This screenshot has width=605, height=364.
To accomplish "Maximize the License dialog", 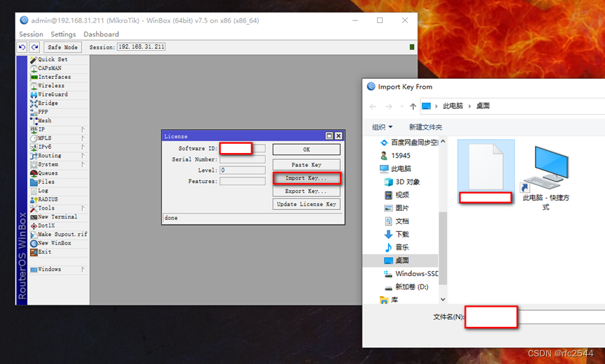I will pos(329,136).
